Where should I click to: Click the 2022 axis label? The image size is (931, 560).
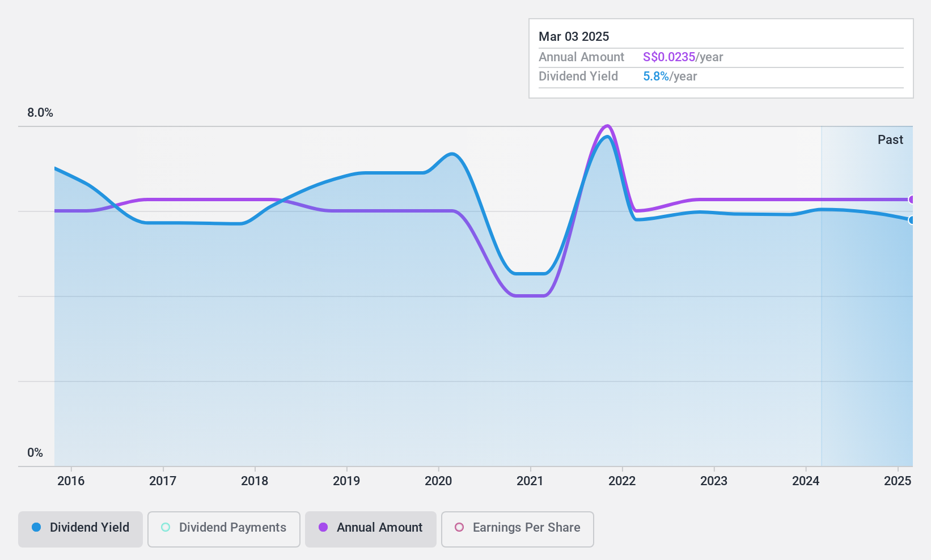point(622,481)
